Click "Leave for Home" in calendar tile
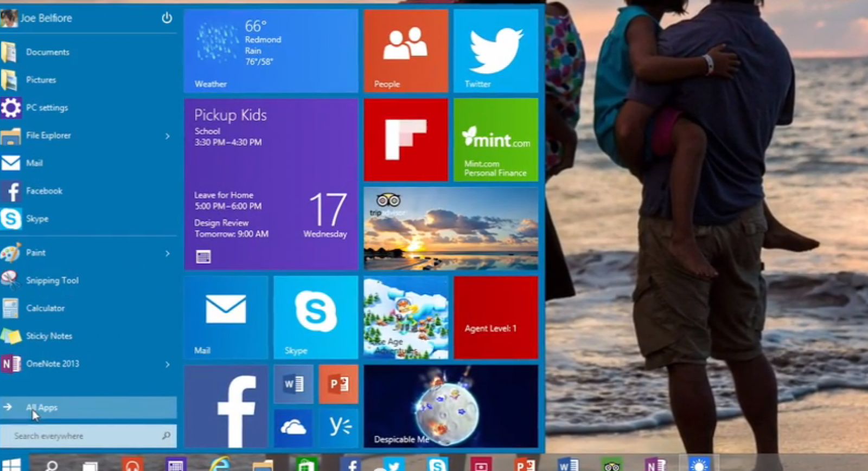This screenshot has width=868, height=471. coord(224,195)
